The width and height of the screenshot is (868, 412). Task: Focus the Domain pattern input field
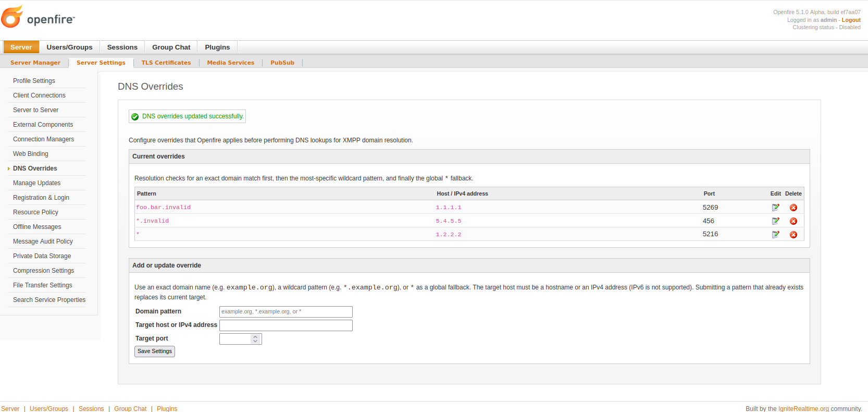[x=286, y=312]
